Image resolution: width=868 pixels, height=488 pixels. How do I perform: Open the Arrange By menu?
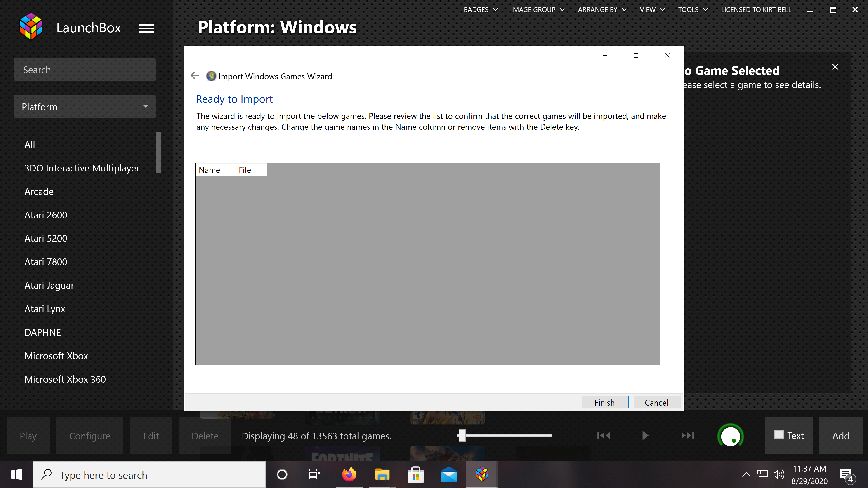tap(602, 9)
